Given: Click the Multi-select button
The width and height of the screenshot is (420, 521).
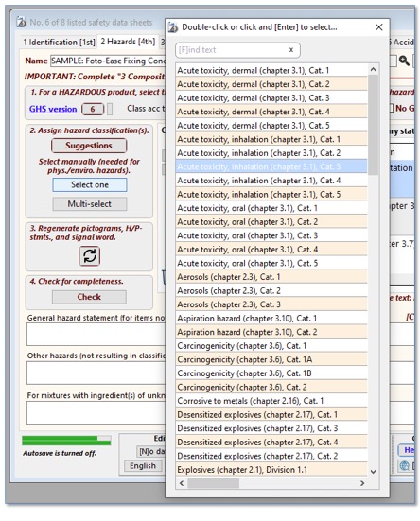Looking at the screenshot, I should click(x=89, y=204).
